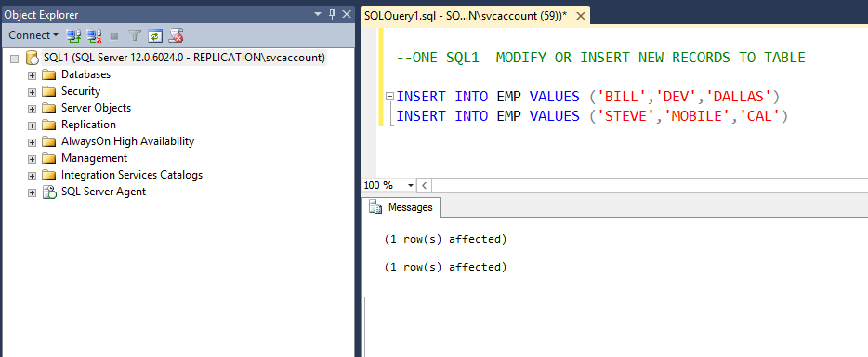The height and width of the screenshot is (357, 868).
Task: Select the Security tree item label
Action: (81, 91)
